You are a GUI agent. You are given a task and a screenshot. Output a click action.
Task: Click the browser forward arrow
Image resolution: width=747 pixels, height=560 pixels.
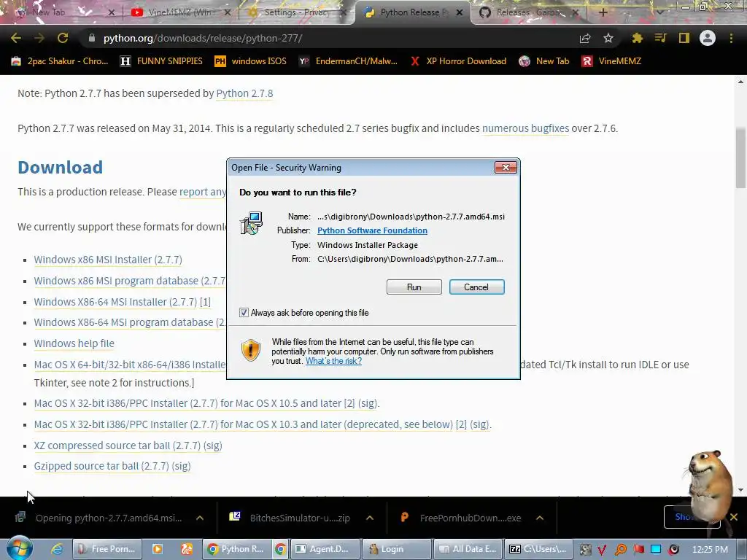39,38
